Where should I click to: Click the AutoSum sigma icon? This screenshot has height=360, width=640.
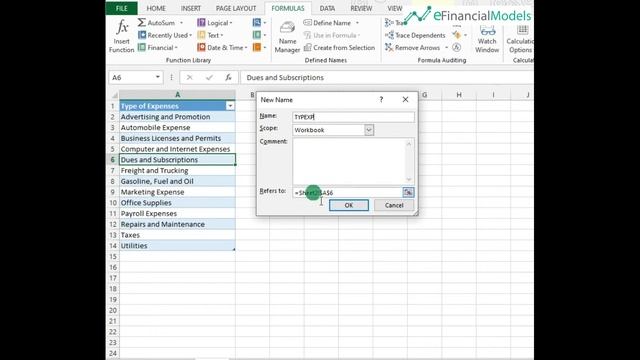(142, 23)
